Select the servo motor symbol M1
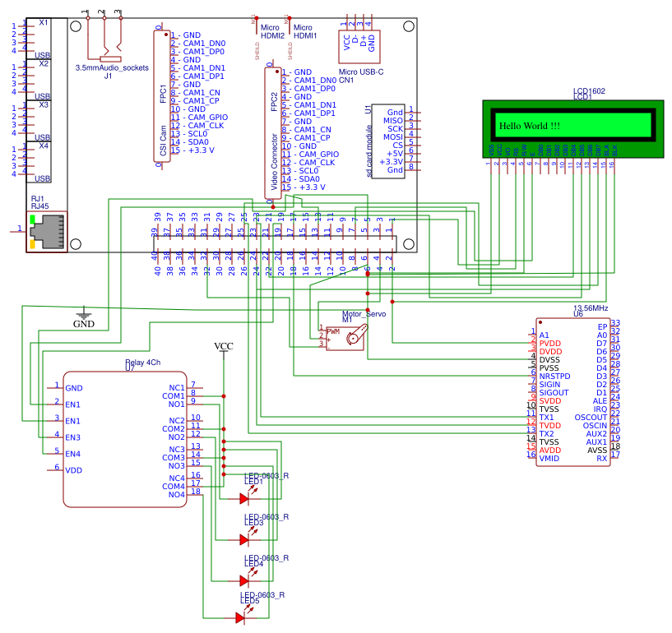672x633 pixels. click(345, 337)
